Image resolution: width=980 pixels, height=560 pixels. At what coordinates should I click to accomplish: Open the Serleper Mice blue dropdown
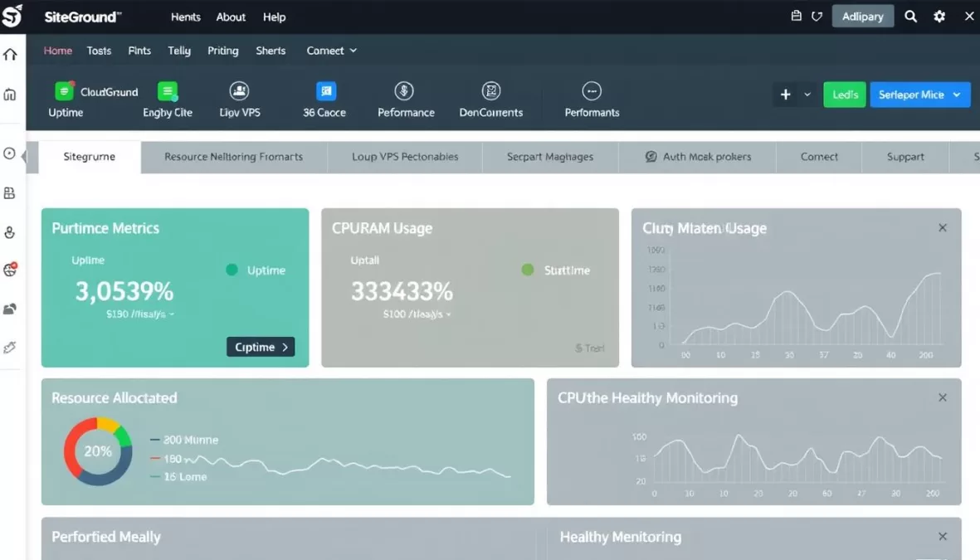[x=920, y=95]
